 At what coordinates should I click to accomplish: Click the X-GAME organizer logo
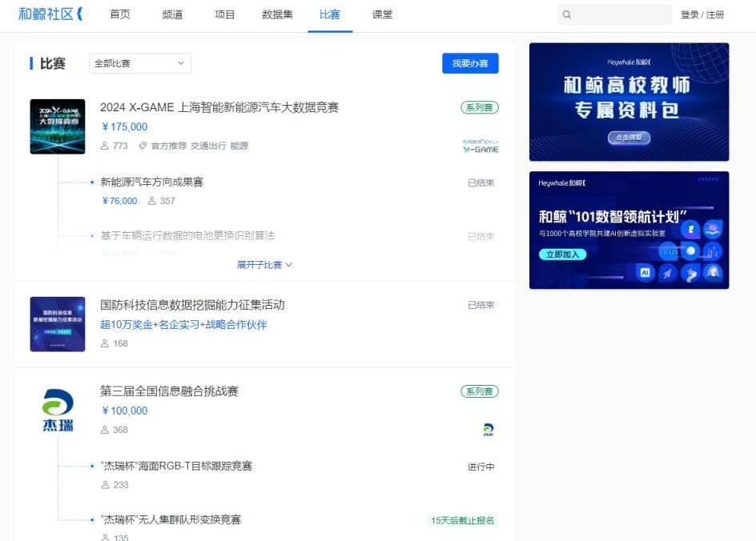[x=481, y=146]
